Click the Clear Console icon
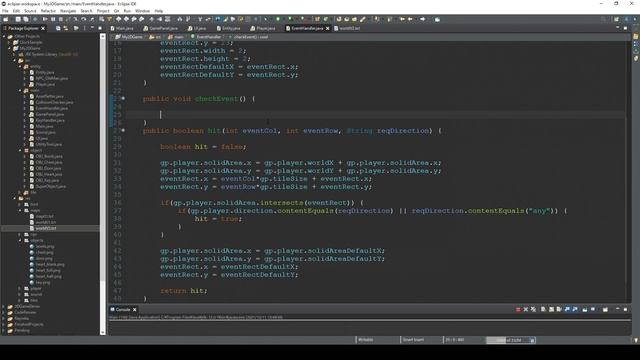 point(543,309)
